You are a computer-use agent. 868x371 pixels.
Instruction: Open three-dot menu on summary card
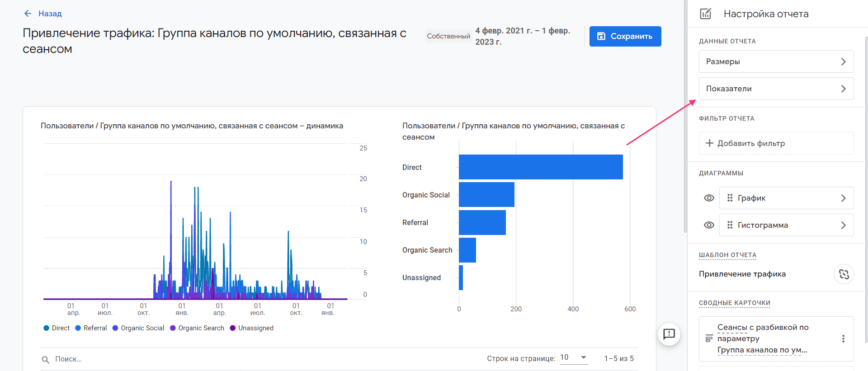click(x=843, y=339)
